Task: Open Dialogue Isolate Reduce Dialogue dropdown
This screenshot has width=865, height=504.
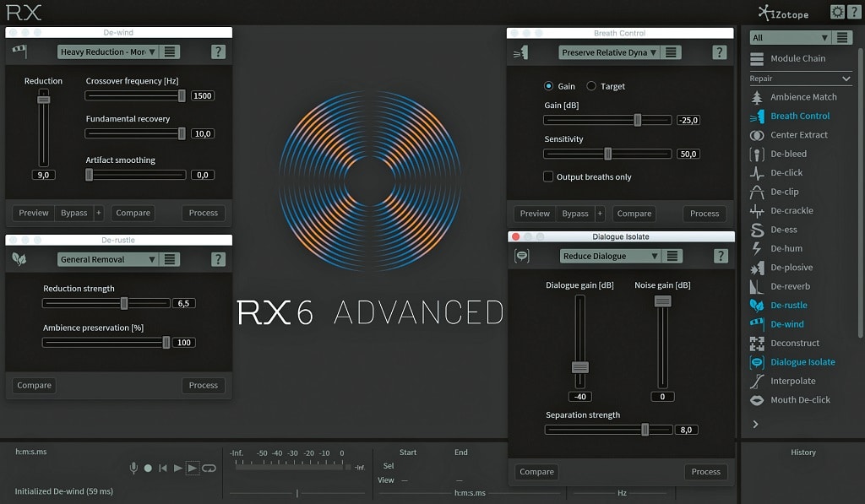Action: tap(610, 256)
